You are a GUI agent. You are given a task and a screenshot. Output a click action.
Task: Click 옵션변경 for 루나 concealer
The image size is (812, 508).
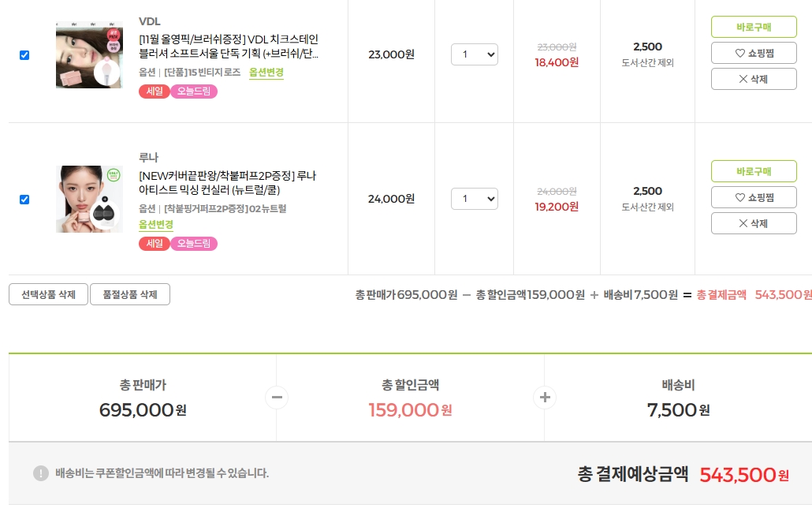point(156,225)
